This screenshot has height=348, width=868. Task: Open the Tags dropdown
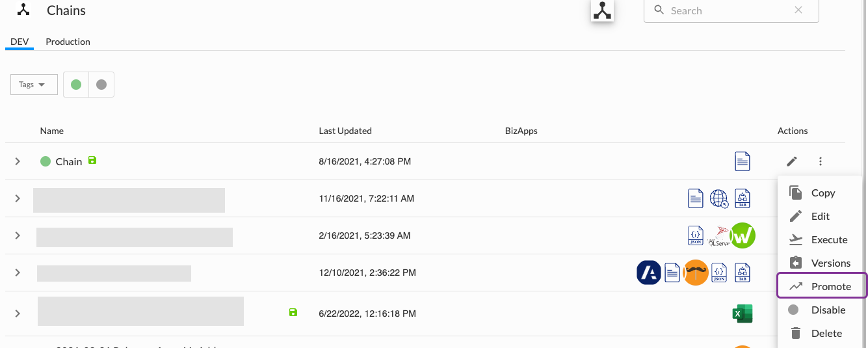[34, 85]
